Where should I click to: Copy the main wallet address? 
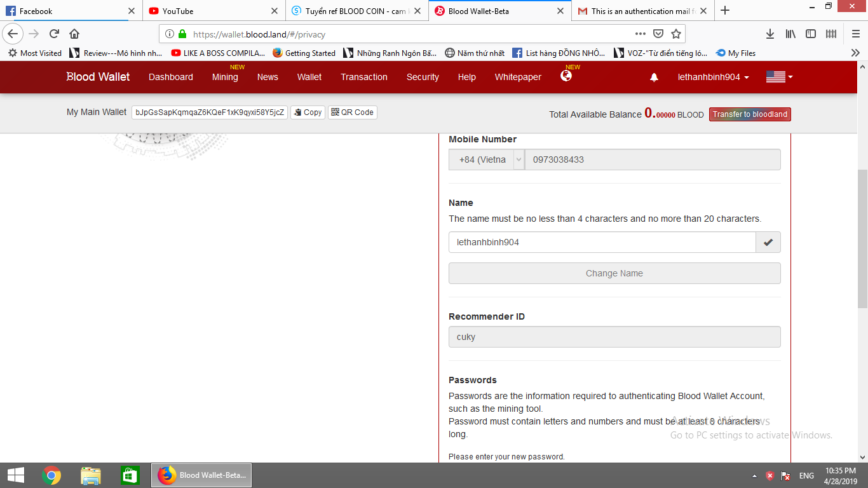point(308,112)
